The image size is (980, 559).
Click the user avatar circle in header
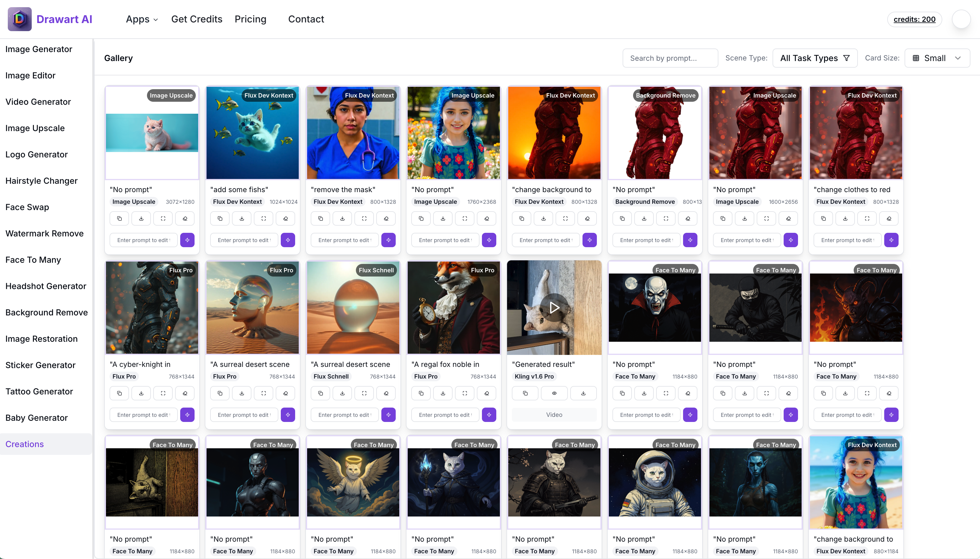coord(961,19)
